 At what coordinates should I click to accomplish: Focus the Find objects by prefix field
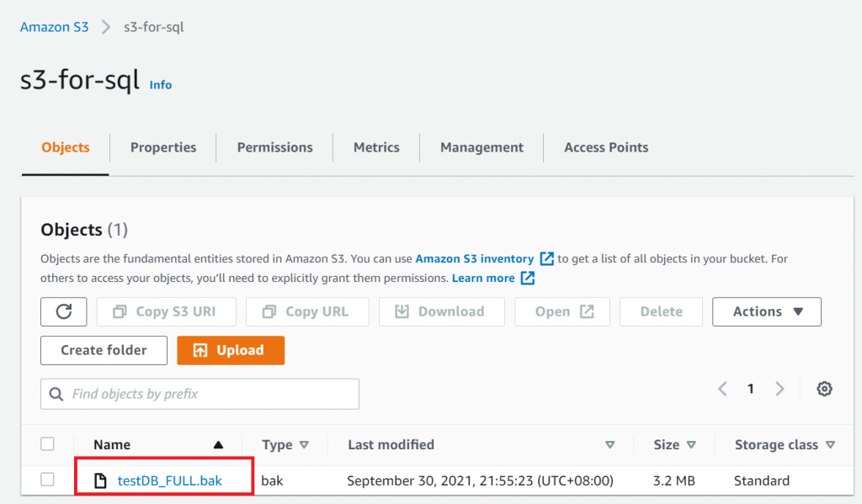(x=200, y=394)
